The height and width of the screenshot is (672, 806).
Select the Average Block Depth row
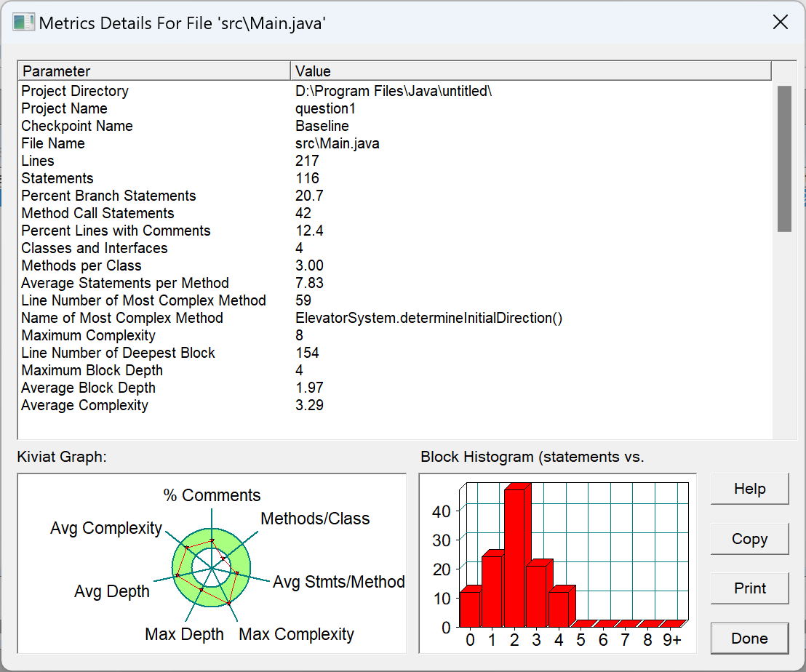click(395, 388)
